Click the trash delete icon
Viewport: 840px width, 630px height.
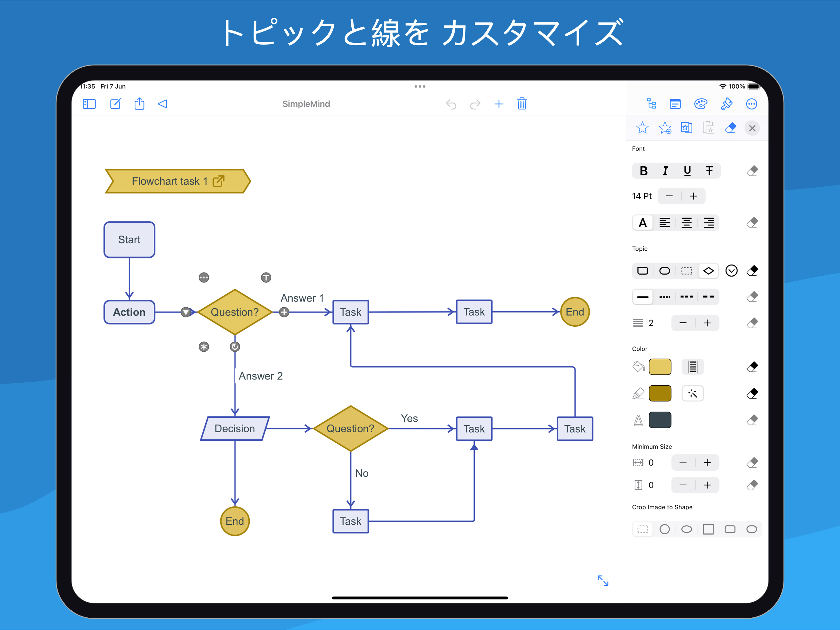(522, 104)
